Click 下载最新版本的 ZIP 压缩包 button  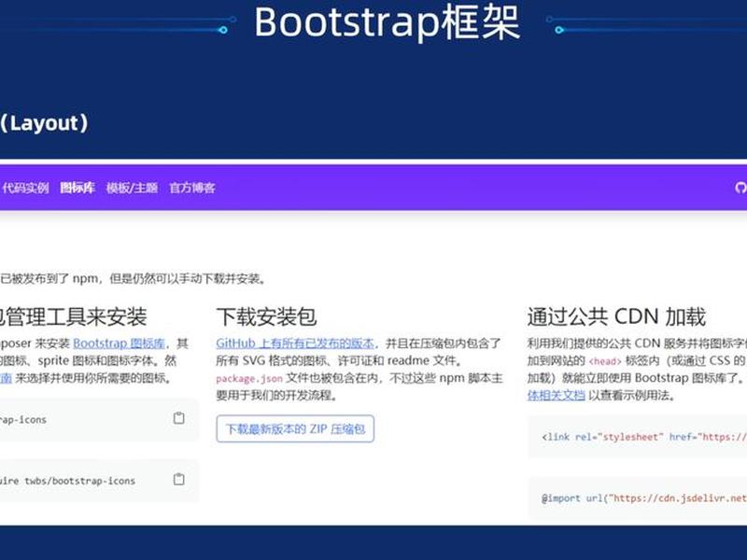tap(295, 429)
